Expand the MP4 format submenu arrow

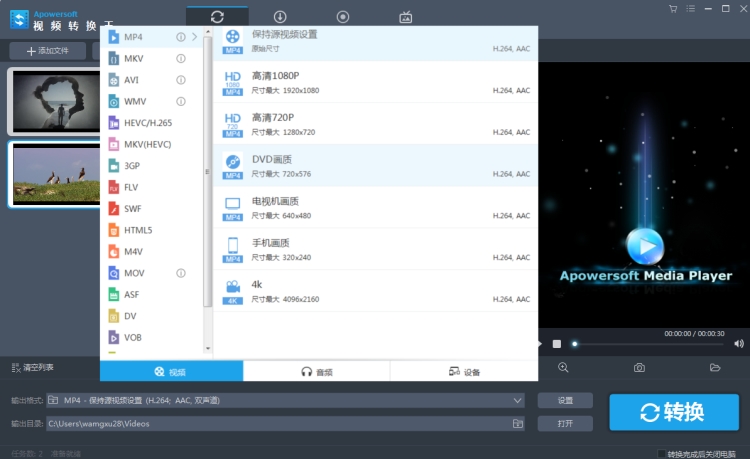[x=194, y=37]
